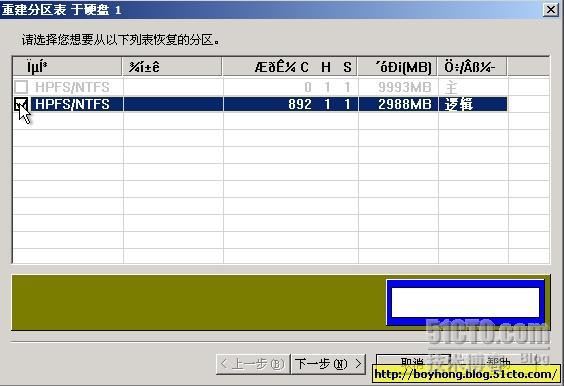Click the first garbled column header Ïµí³
This screenshot has width=564, height=386.
point(67,67)
